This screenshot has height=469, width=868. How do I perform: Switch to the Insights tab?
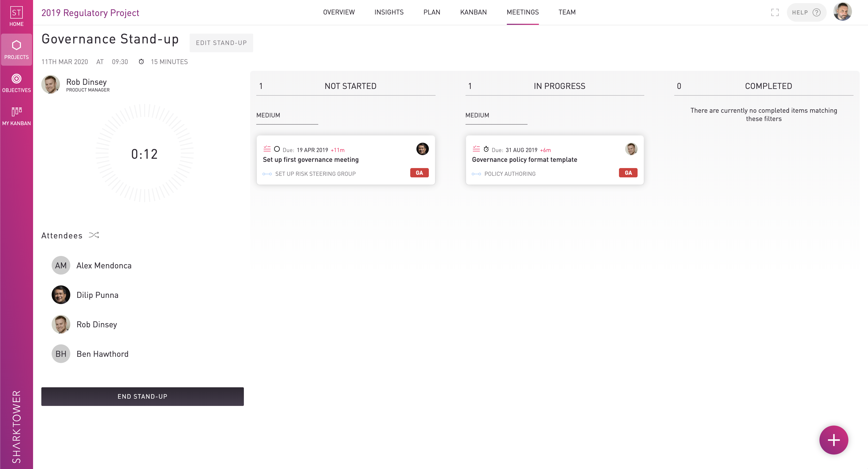(389, 12)
